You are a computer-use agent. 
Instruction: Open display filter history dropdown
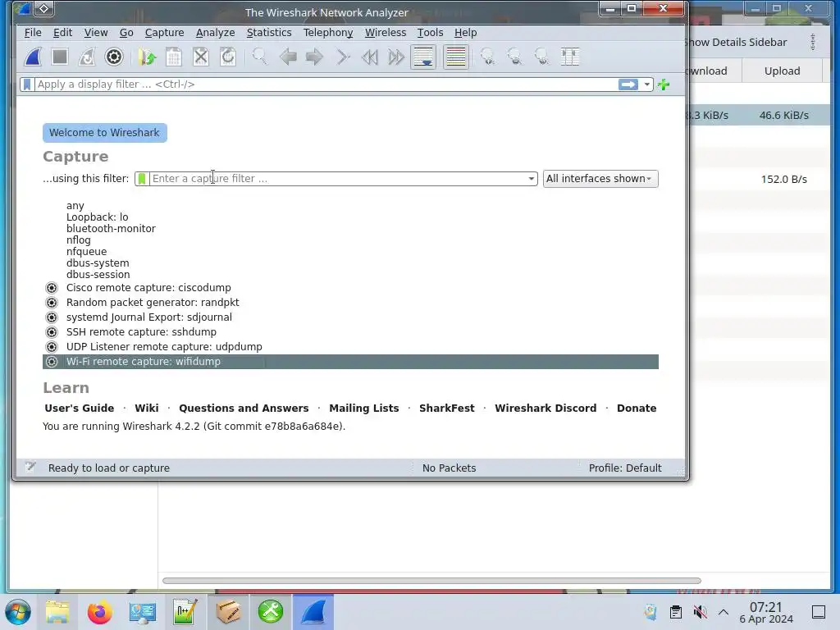click(646, 84)
